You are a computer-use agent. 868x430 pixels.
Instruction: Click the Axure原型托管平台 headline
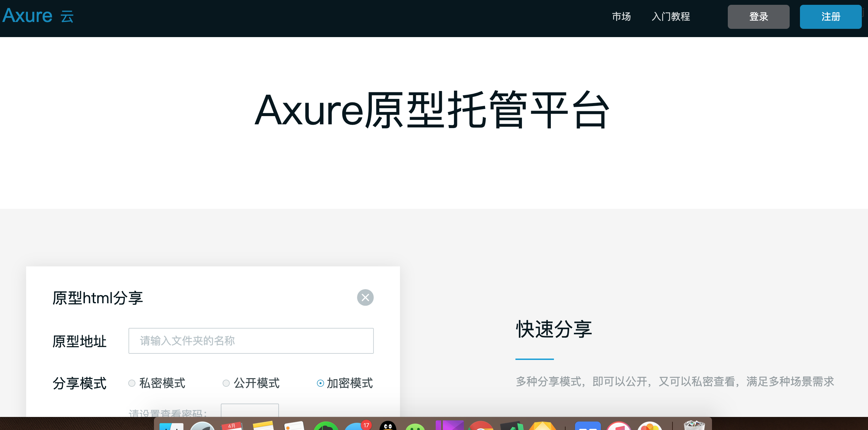432,110
